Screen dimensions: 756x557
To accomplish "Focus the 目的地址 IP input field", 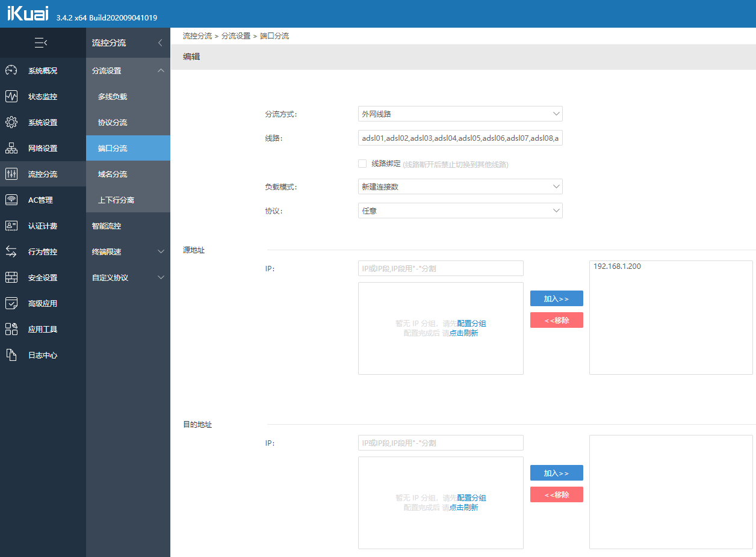I will point(441,443).
